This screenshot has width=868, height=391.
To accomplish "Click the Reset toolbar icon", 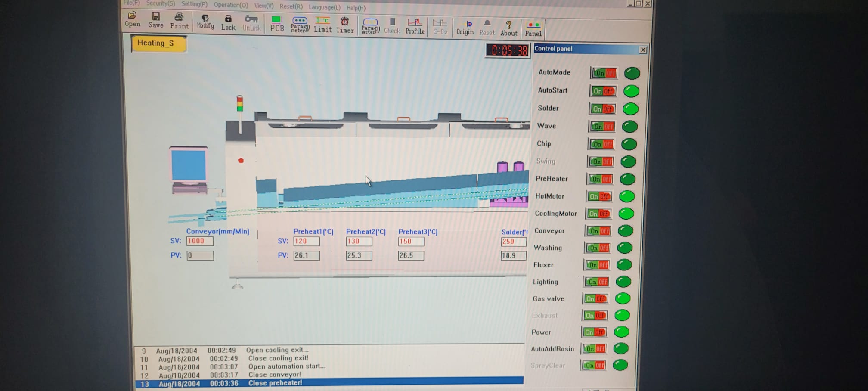I will 487,28.
